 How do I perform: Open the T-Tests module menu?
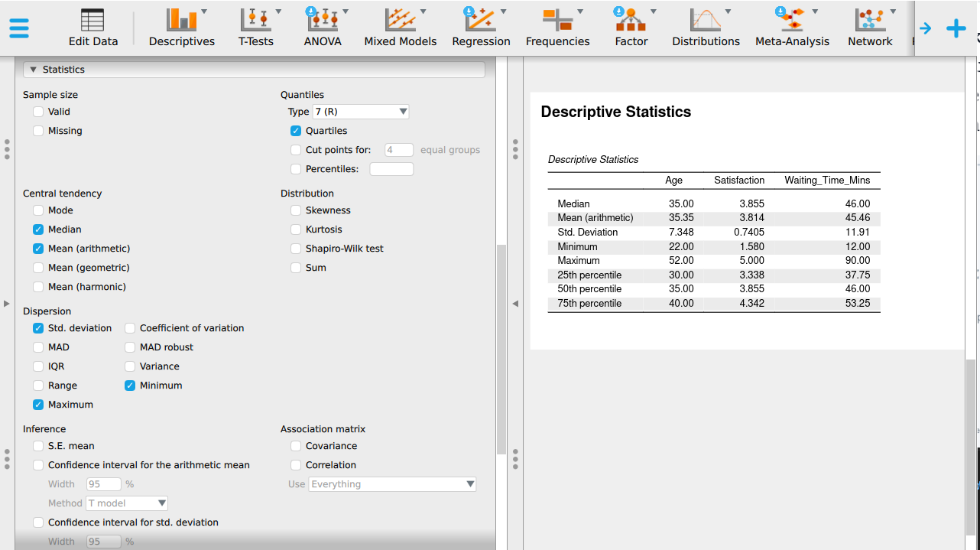(256, 28)
